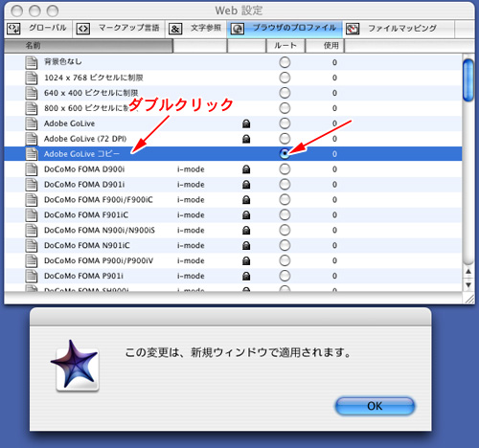Set DoCoMo FOMA D901i as root

point(285,185)
